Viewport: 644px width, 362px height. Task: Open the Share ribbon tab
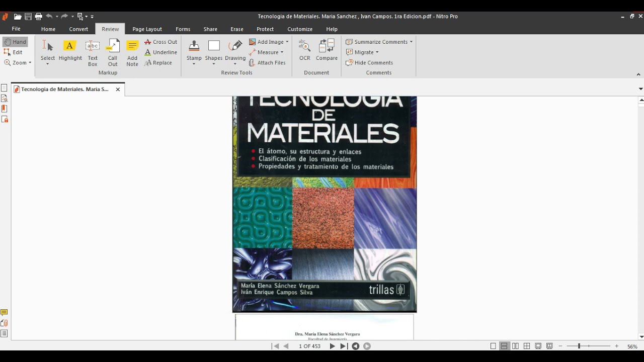[x=210, y=29]
